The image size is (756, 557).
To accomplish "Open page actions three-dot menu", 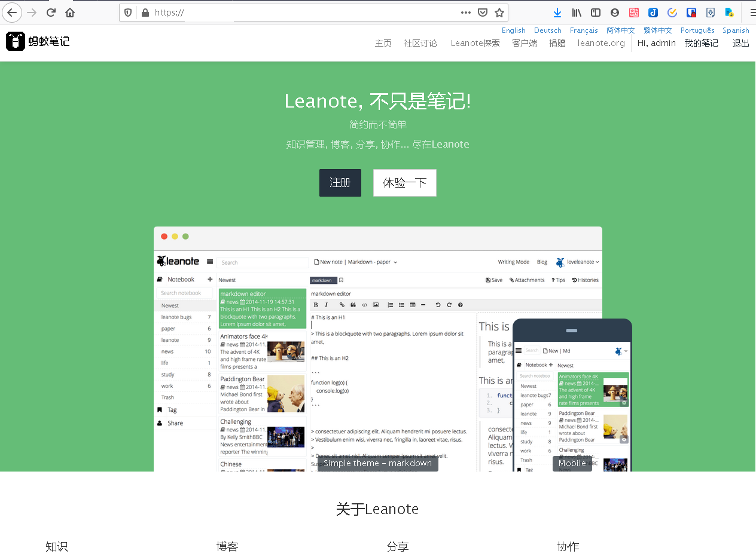I will coord(466,13).
